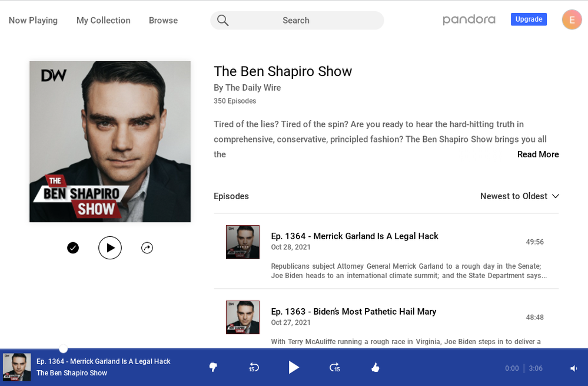Click the blue Upgrade button
Image resolution: width=588 pixels, height=386 pixels.
(x=529, y=19)
